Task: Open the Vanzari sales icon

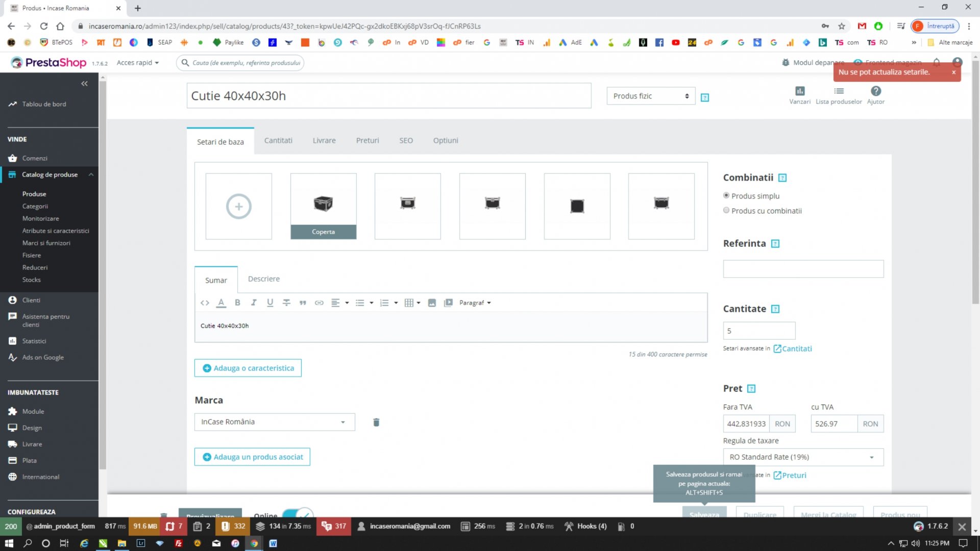Action: click(x=800, y=95)
